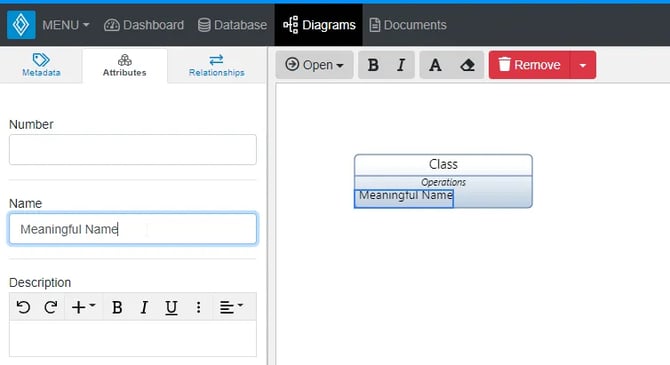Toggle bold in the diagram toolbar
This screenshot has width=670, height=365.
(x=373, y=65)
